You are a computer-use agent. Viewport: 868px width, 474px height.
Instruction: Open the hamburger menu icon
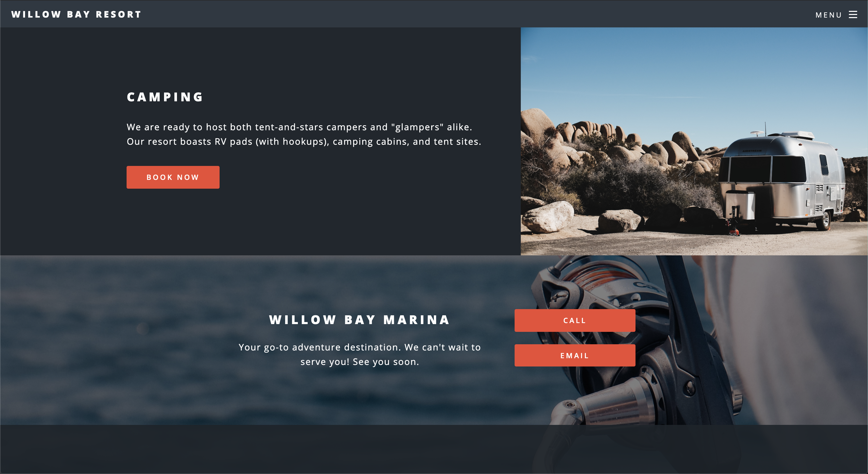pyautogui.click(x=853, y=14)
